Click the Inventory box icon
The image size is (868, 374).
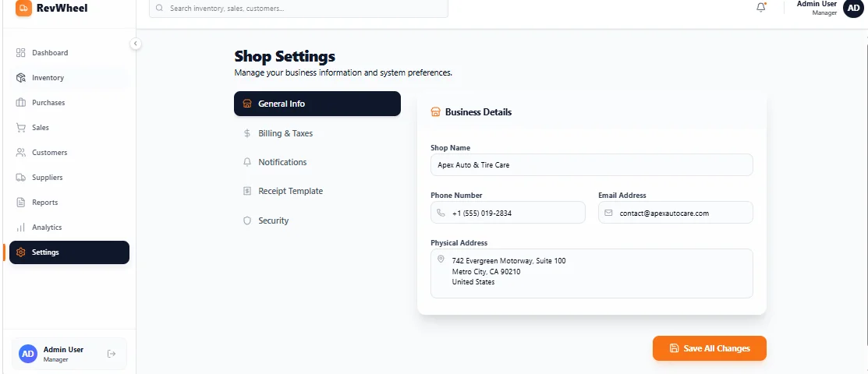[21, 77]
